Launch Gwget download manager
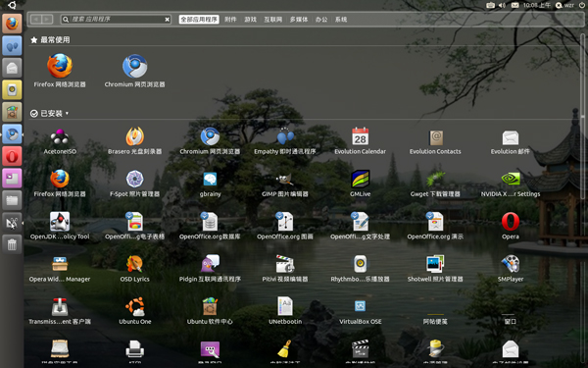Viewport: 588px width, 368px height. click(x=435, y=184)
